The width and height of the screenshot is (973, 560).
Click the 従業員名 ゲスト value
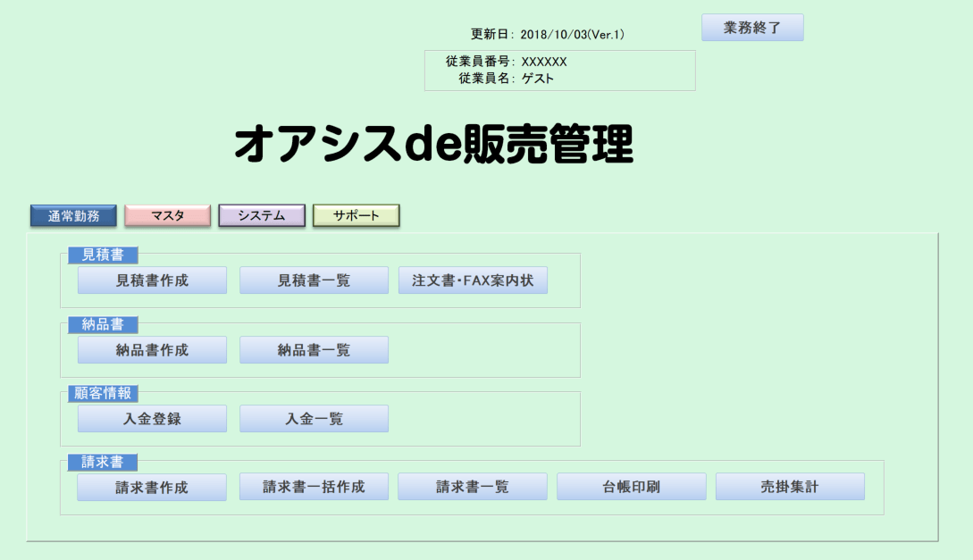click(537, 79)
